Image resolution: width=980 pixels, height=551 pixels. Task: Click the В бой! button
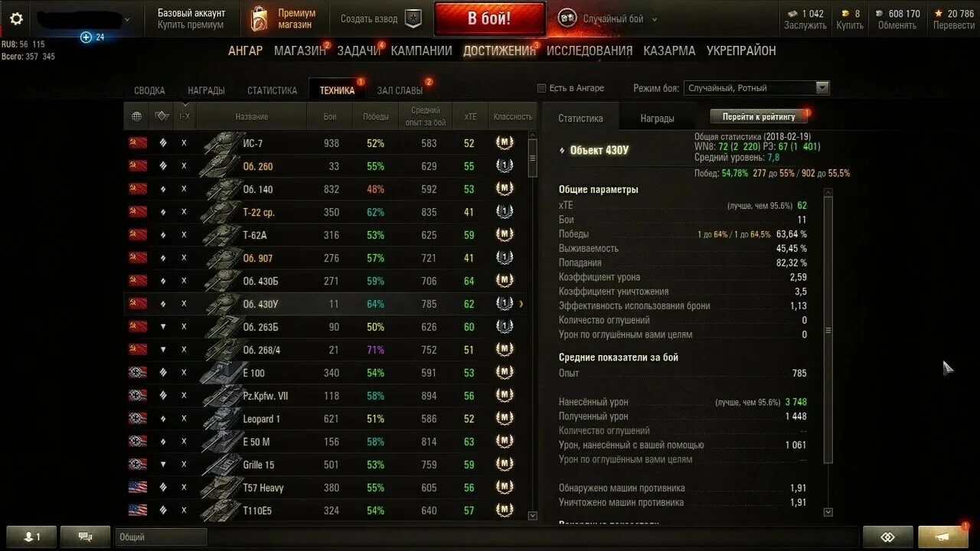pyautogui.click(x=489, y=18)
